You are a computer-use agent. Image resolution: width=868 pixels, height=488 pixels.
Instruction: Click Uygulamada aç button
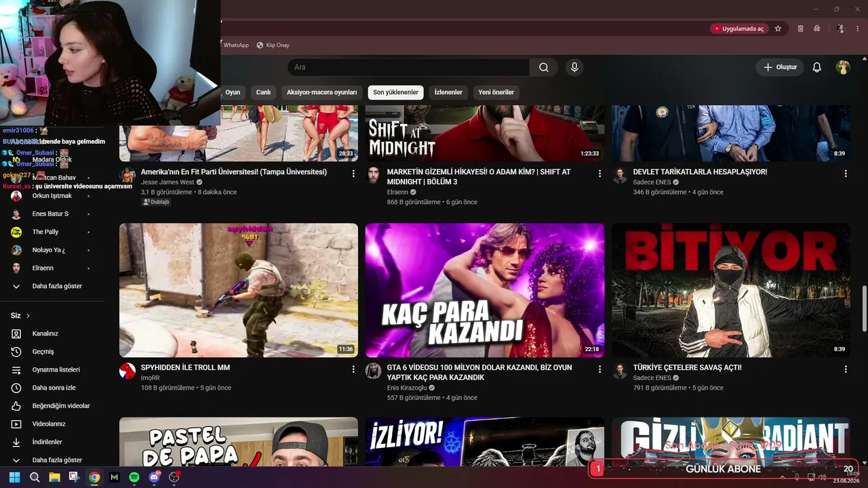tap(738, 28)
